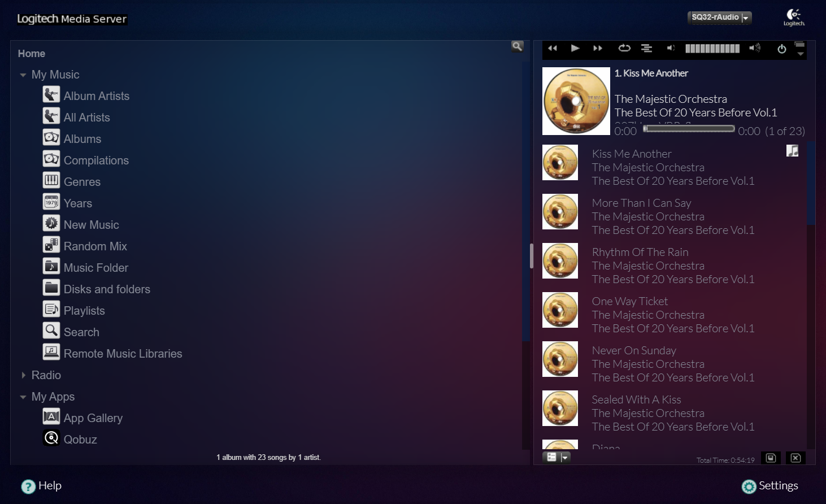Select More Than I Can Say in playlist

(x=641, y=203)
